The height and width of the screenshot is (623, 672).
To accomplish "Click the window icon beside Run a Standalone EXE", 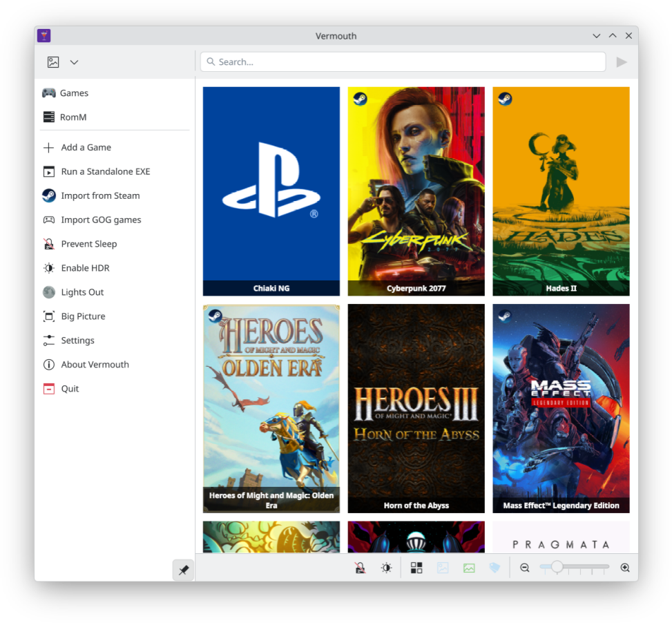I will 49,171.
